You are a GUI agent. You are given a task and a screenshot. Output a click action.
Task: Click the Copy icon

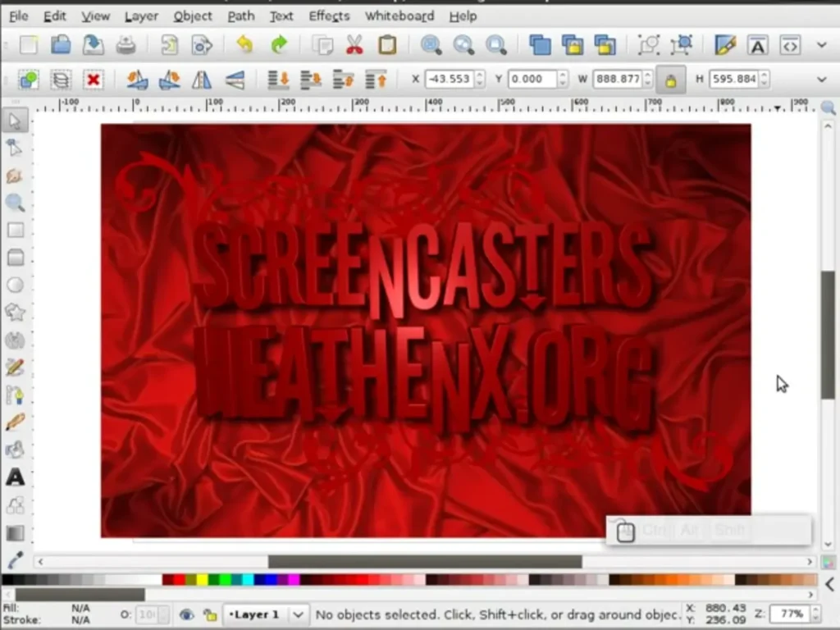tap(322, 45)
